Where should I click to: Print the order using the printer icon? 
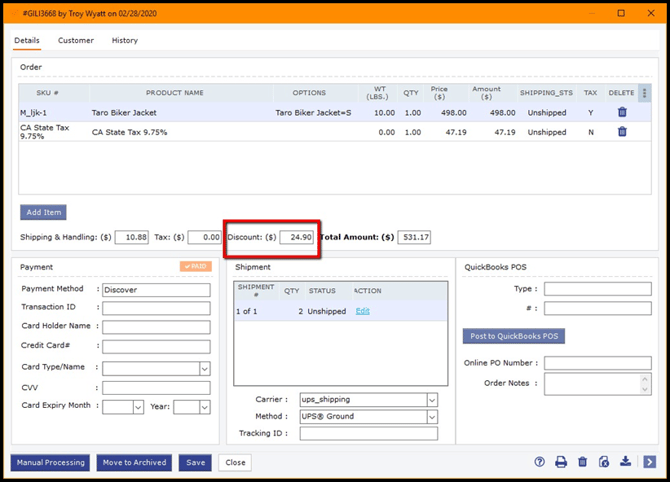point(561,462)
